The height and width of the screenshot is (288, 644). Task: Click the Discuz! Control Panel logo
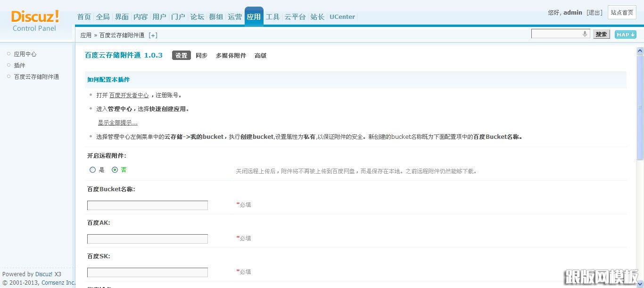34,21
